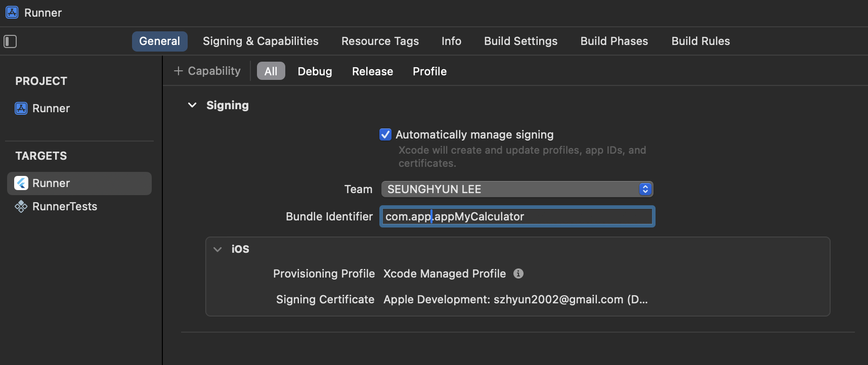Image resolution: width=868 pixels, height=365 pixels.
Task: Click the Automatically manage signing label
Action: pyautogui.click(x=474, y=134)
